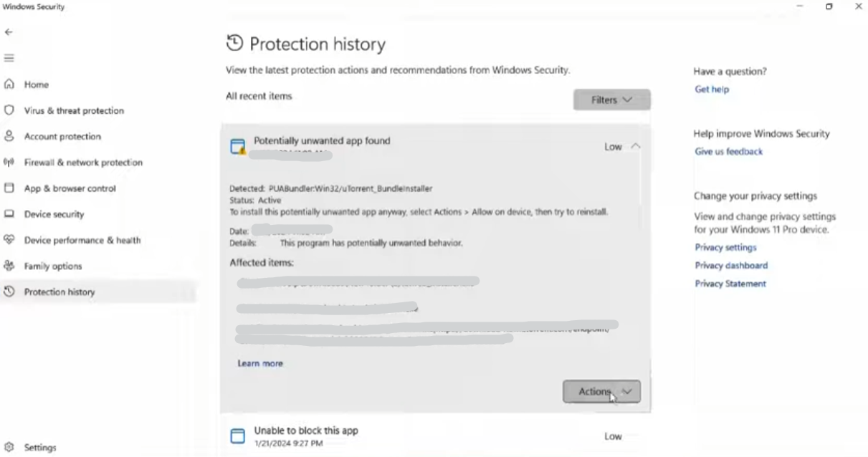The image size is (868, 457).
Task: Open the Filters dropdown
Action: pos(611,100)
